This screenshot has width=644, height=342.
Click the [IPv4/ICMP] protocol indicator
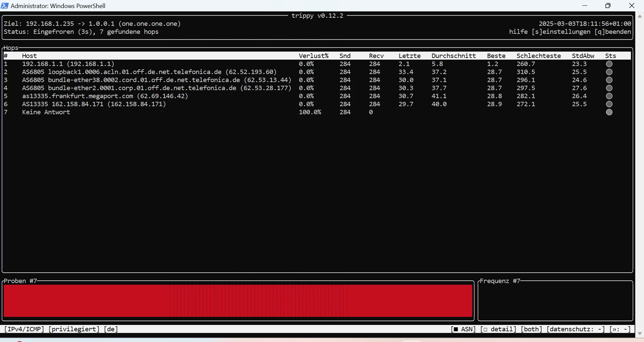click(x=24, y=329)
